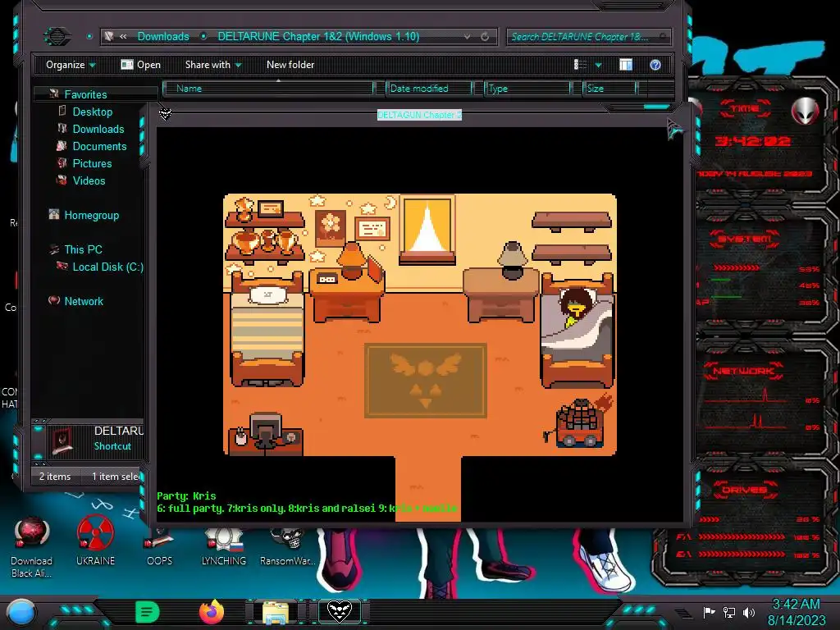The image size is (840, 630).
Task: Click the alien head on Time gadget
Action: [806, 111]
